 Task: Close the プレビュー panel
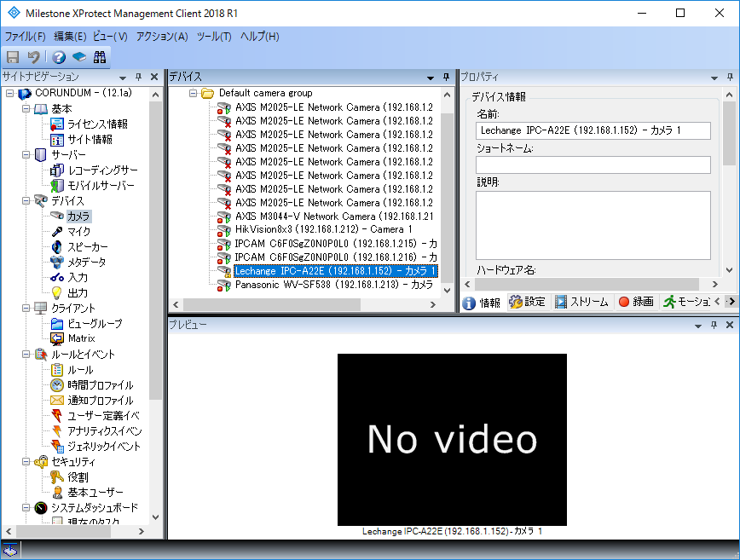pos(730,325)
